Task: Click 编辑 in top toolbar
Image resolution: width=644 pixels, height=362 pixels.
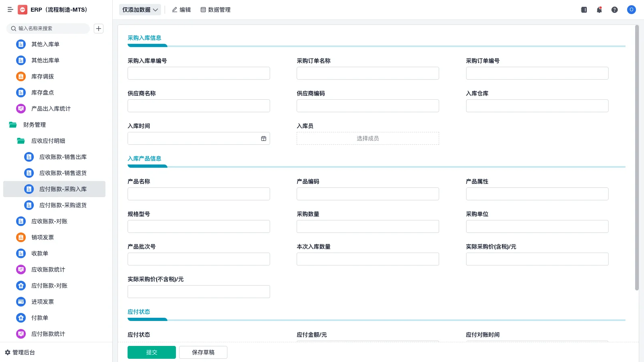Action: [181, 10]
